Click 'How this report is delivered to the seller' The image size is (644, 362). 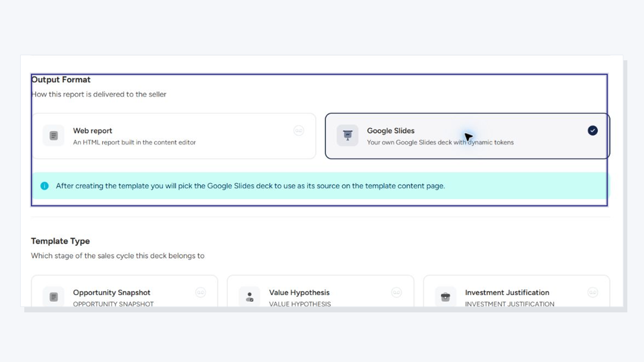[x=99, y=94]
